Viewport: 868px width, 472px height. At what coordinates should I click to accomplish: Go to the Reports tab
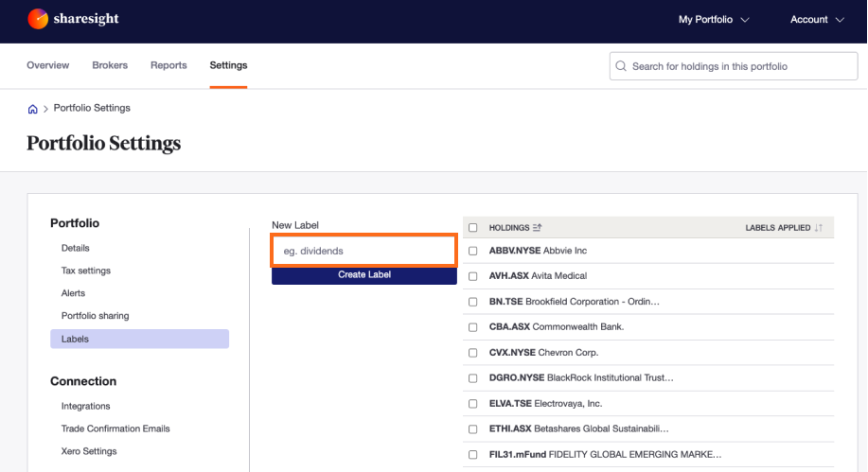[168, 65]
